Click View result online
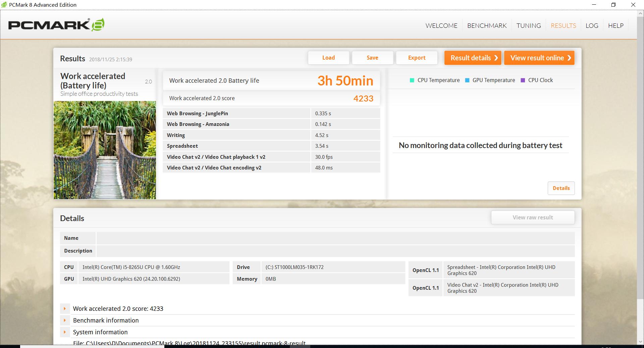Viewport: 644px width, 348px height. [539, 58]
